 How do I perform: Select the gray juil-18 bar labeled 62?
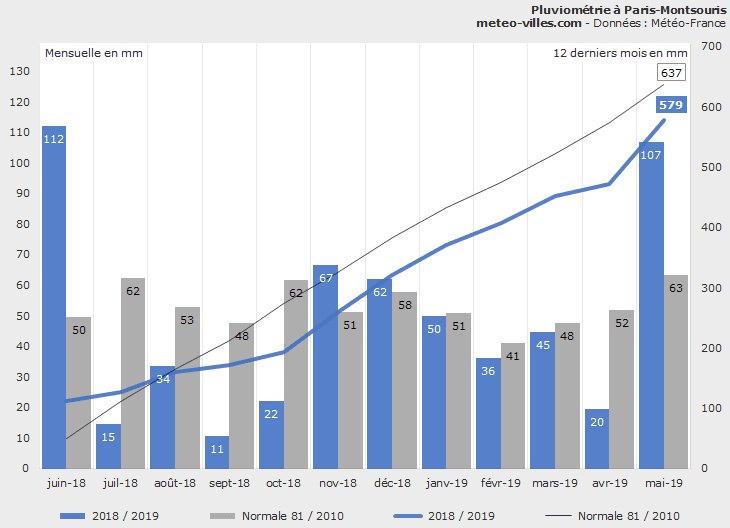[133, 372]
